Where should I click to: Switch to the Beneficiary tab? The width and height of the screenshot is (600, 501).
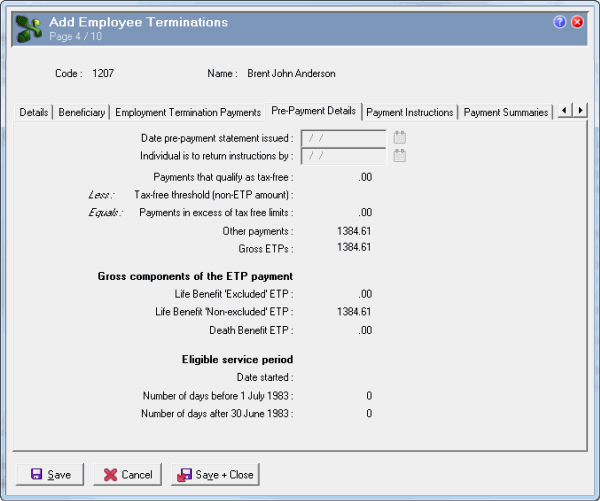point(82,113)
